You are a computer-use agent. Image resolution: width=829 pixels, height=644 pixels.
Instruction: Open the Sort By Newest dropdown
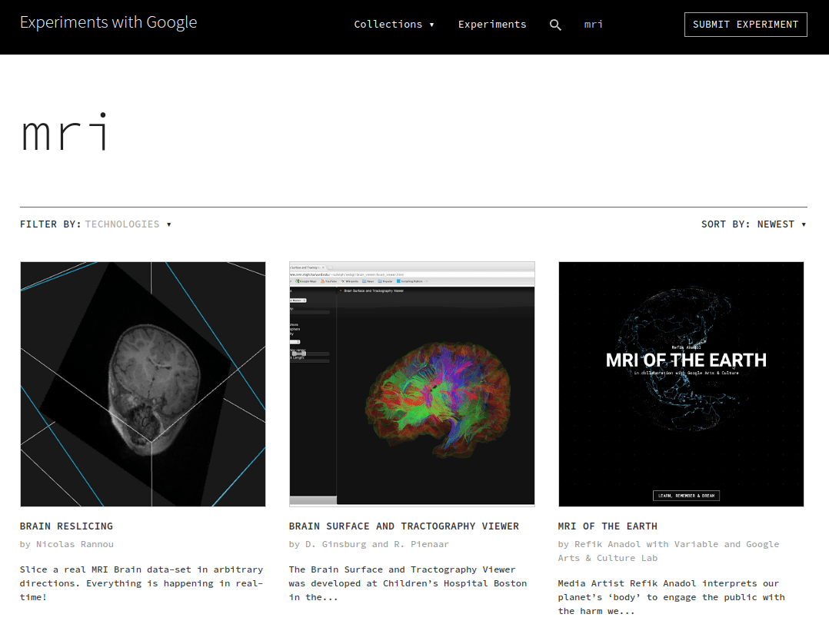coord(754,224)
